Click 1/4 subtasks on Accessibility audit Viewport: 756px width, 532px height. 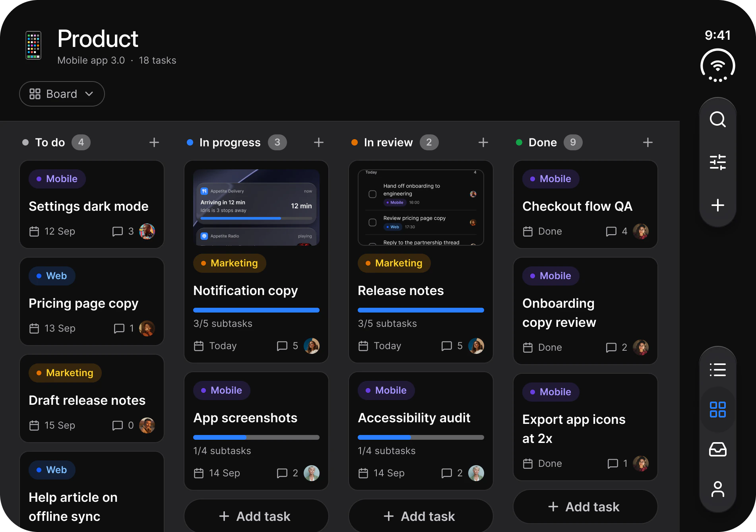coord(387,451)
